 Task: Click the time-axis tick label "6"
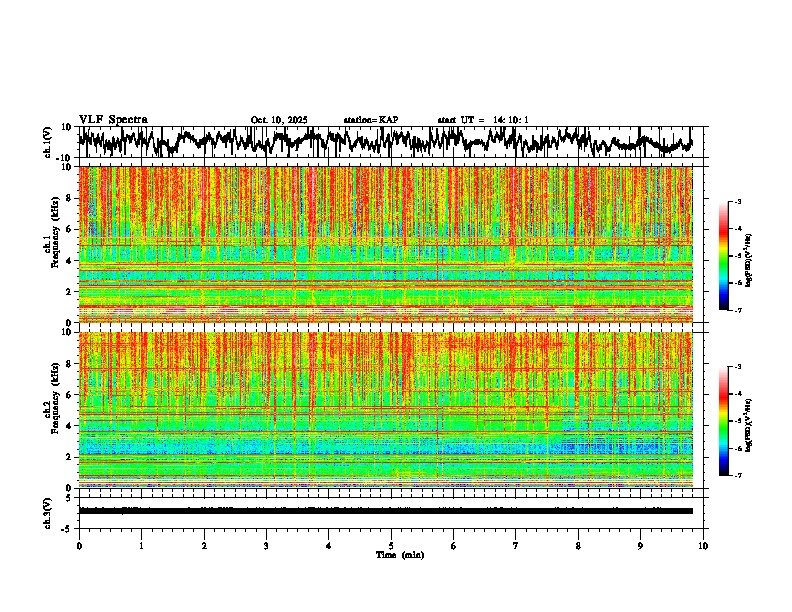pos(454,546)
